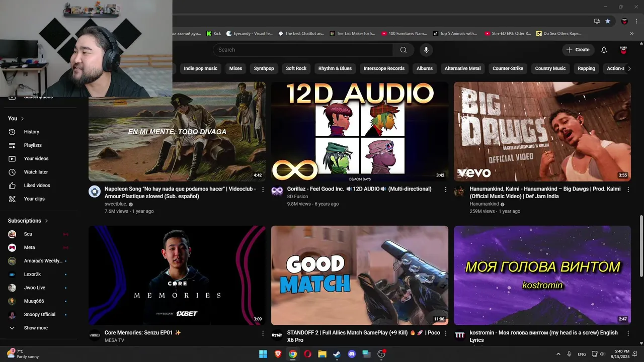Screen dimensions: 644x362
Task: Click the install app icon in address bar
Action: tap(597, 21)
